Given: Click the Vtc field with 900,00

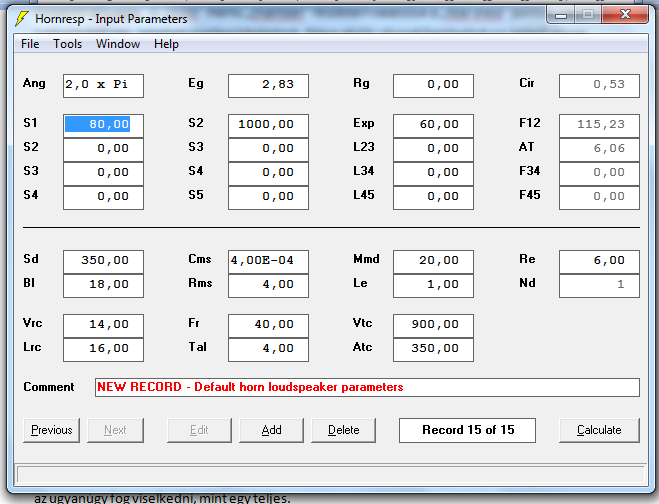Looking at the screenshot, I should click(x=433, y=325).
